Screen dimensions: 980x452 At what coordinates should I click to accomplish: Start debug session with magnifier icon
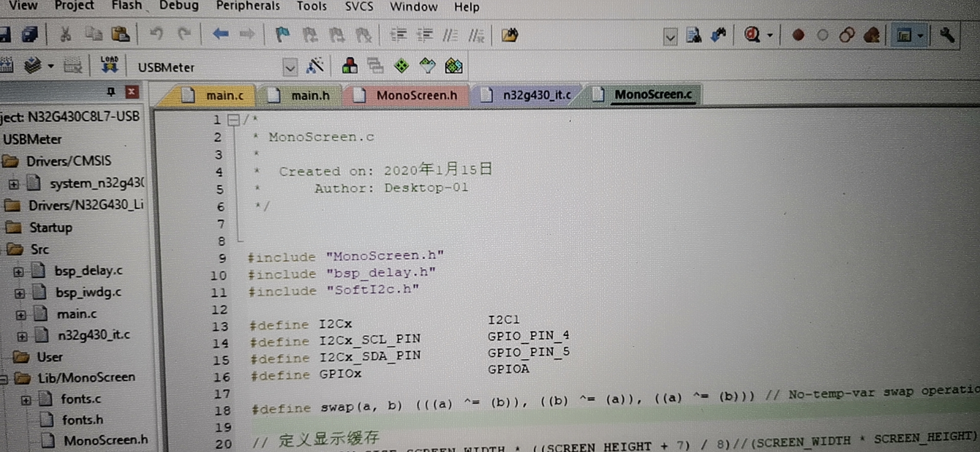tap(753, 34)
